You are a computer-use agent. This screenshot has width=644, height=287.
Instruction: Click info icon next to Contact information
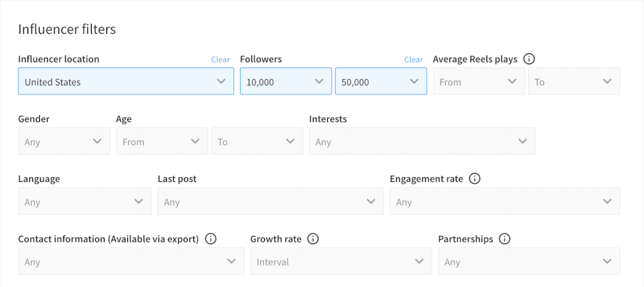[x=211, y=239]
